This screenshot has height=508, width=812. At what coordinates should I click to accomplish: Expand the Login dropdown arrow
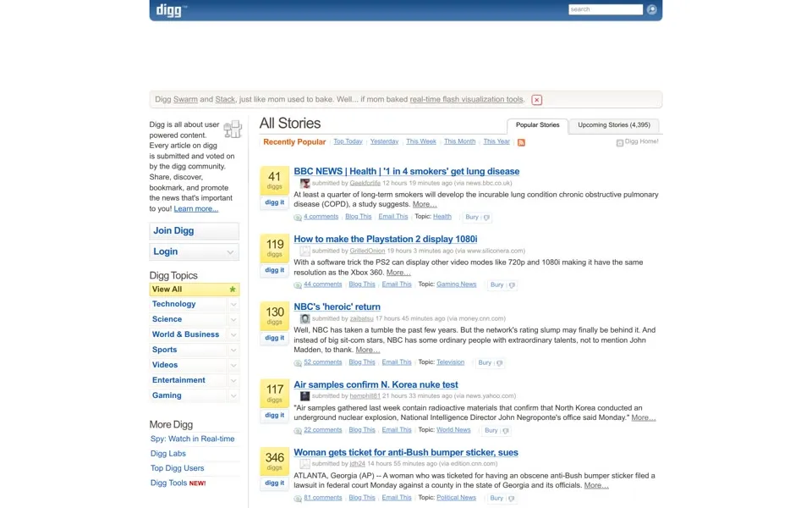click(x=230, y=252)
